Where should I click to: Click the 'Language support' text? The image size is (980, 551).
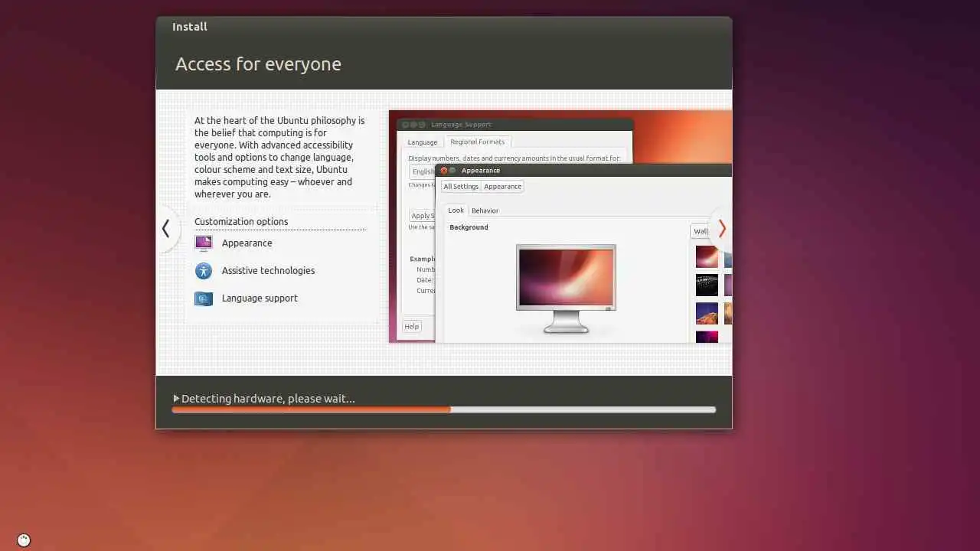[260, 298]
